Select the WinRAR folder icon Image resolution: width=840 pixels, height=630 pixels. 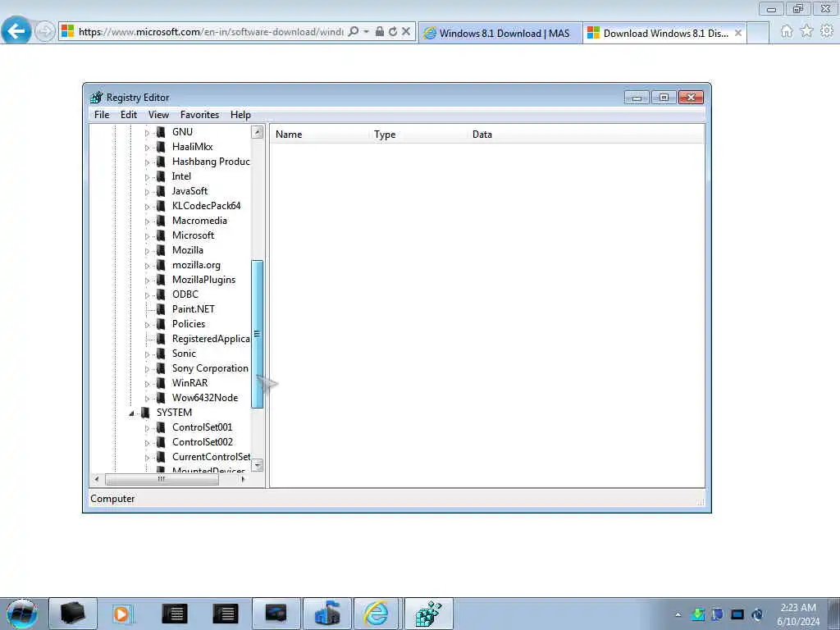(161, 383)
